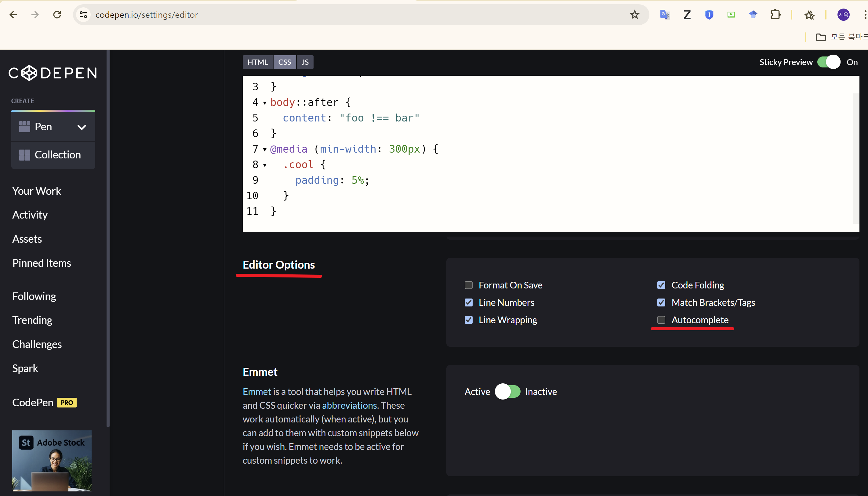Image resolution: width=868 pixels, height=496 pixels.
Task: Open the Extensions puzzle piece menu
Action: tap(775, 15)
